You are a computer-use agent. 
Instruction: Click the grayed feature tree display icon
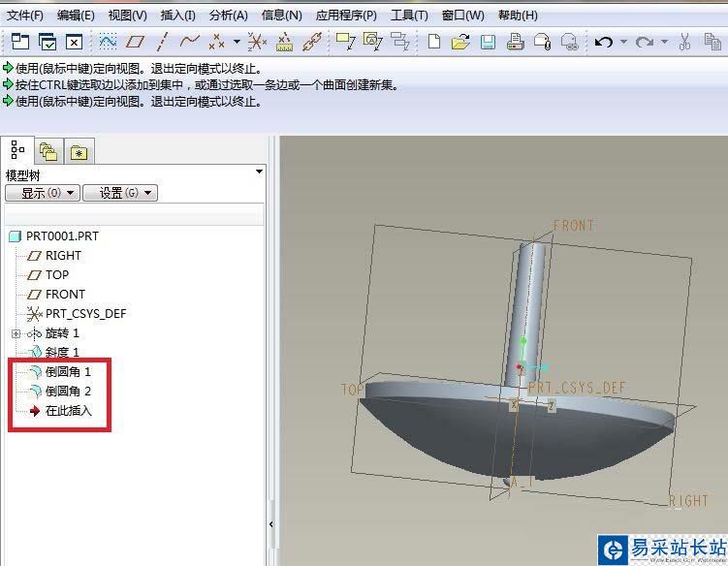click(x=399, y=42)
